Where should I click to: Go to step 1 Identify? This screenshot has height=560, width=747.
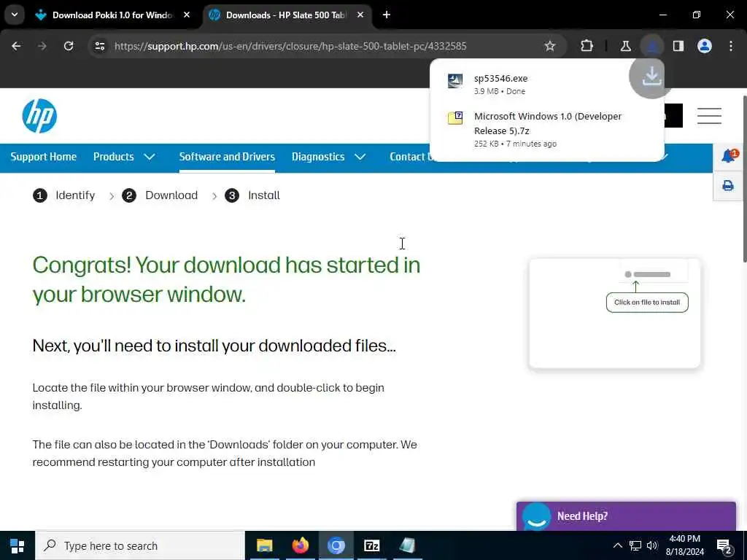click(x=64, y=195)
